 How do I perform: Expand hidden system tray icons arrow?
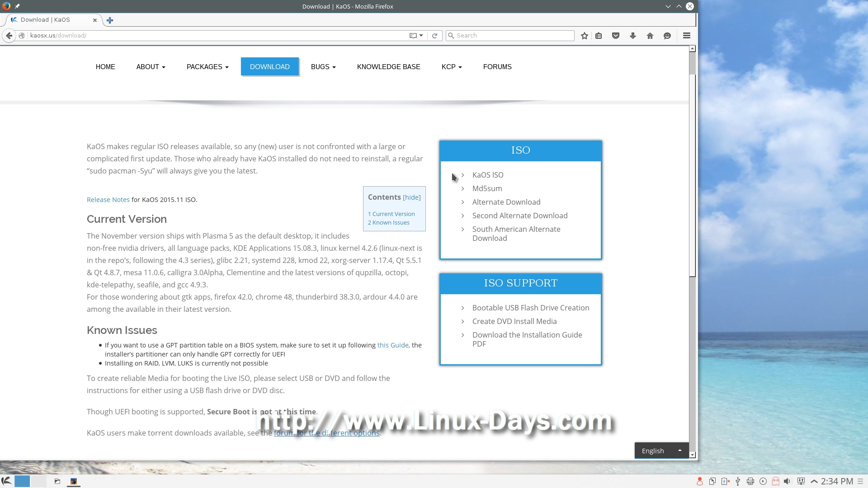pos(814,481)
